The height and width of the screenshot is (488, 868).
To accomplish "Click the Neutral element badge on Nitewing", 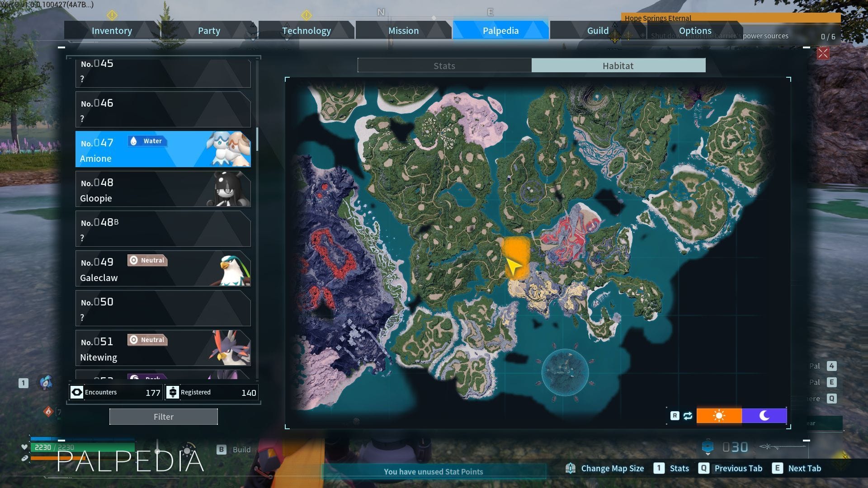I will pyautogui.click(x=147, y=340).
